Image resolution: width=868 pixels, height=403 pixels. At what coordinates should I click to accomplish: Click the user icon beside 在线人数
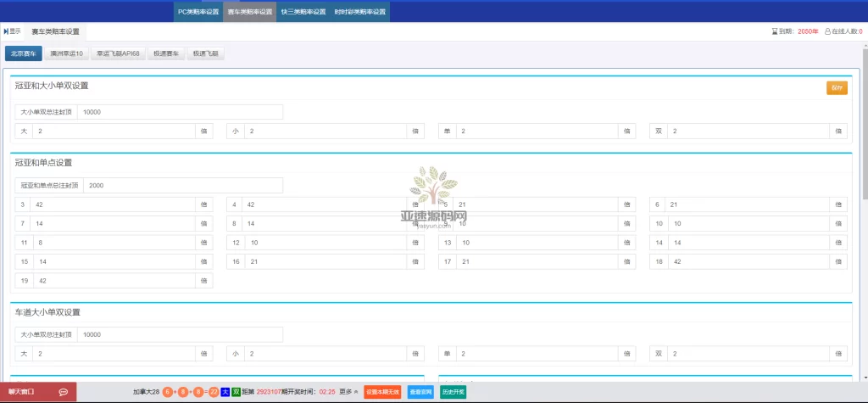tap(827, 31)
